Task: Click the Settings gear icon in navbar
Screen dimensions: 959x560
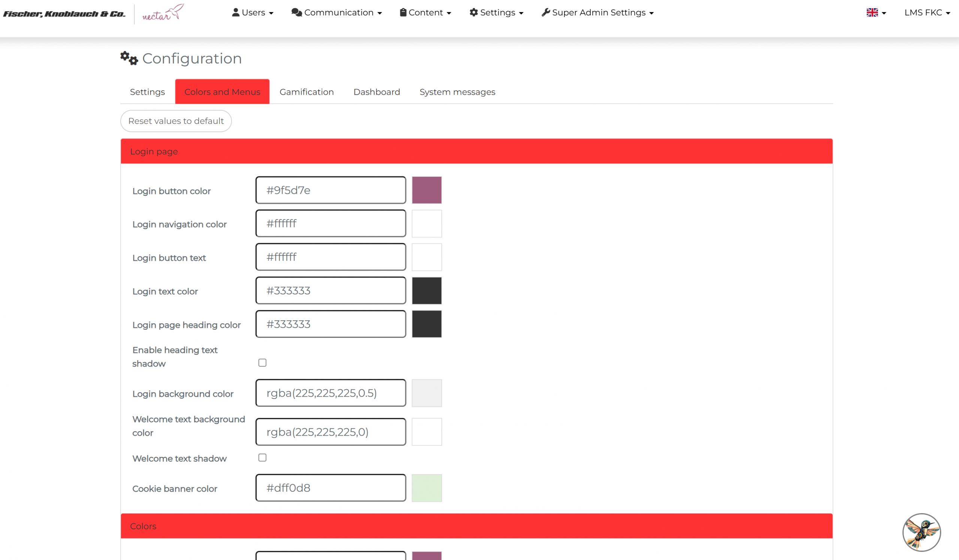Action: pyautogui.click(x=474, y=12)
